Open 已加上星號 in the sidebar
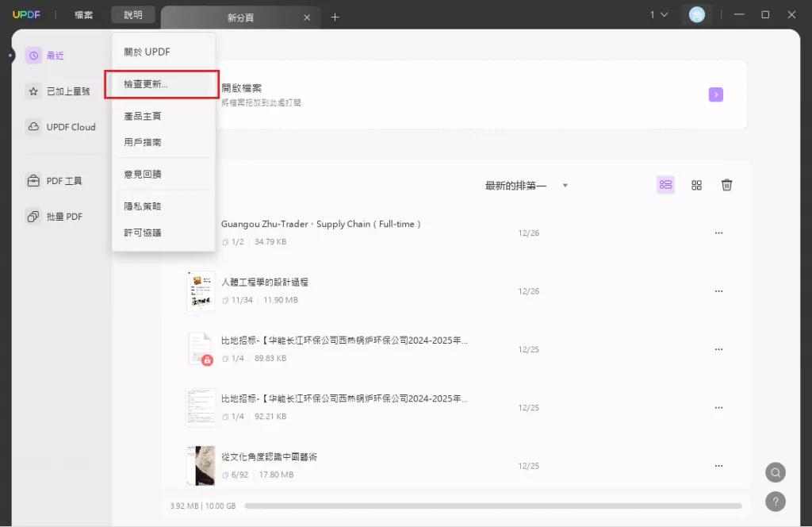The image size is (812, 527). [x=68, y=91]
